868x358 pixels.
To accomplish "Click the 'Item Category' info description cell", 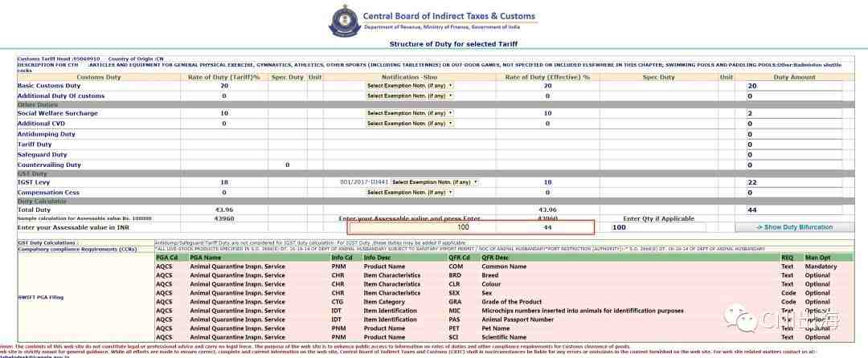I will pyautogui.click(x=384, y=302).
